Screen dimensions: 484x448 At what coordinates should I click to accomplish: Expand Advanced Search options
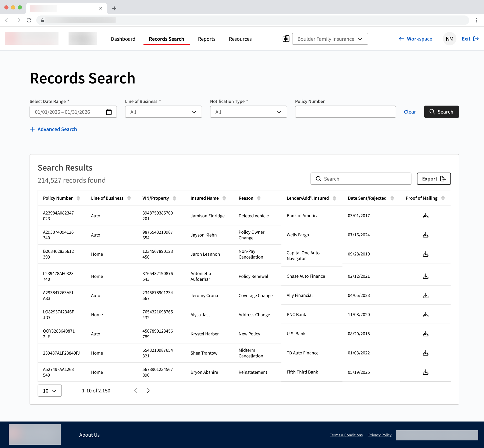(x=53, y=129)
